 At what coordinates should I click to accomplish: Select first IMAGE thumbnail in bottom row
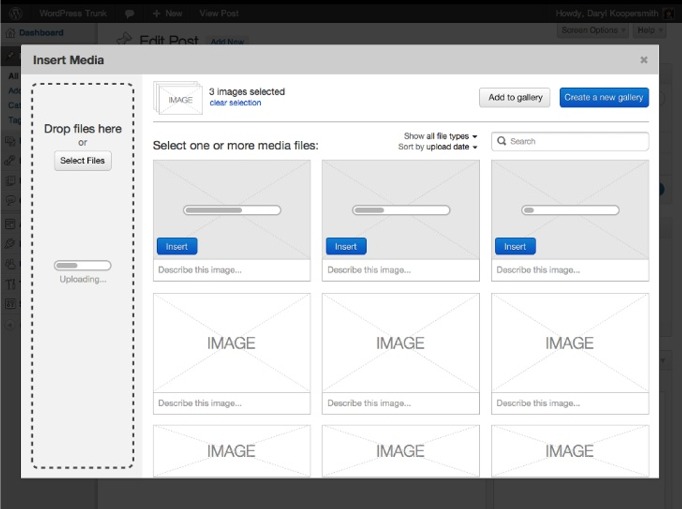[x=232, y=451]
